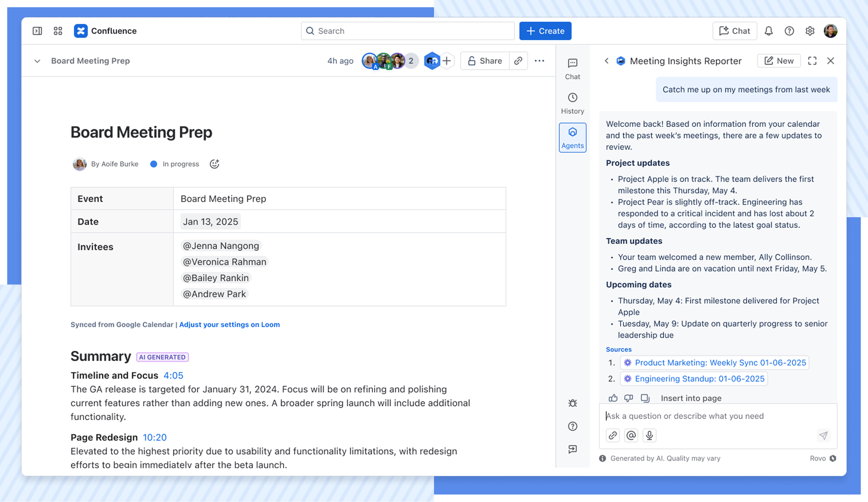Copy the page link icon
The height and width of the screenshot is (502, 868).
point(518,61)
